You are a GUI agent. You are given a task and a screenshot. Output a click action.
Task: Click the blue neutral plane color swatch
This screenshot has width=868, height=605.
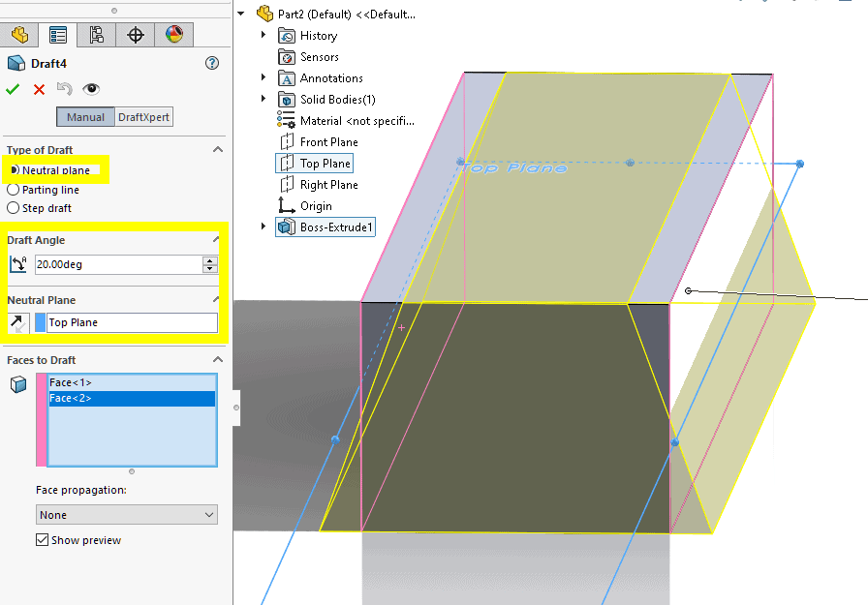coord(41,322)
